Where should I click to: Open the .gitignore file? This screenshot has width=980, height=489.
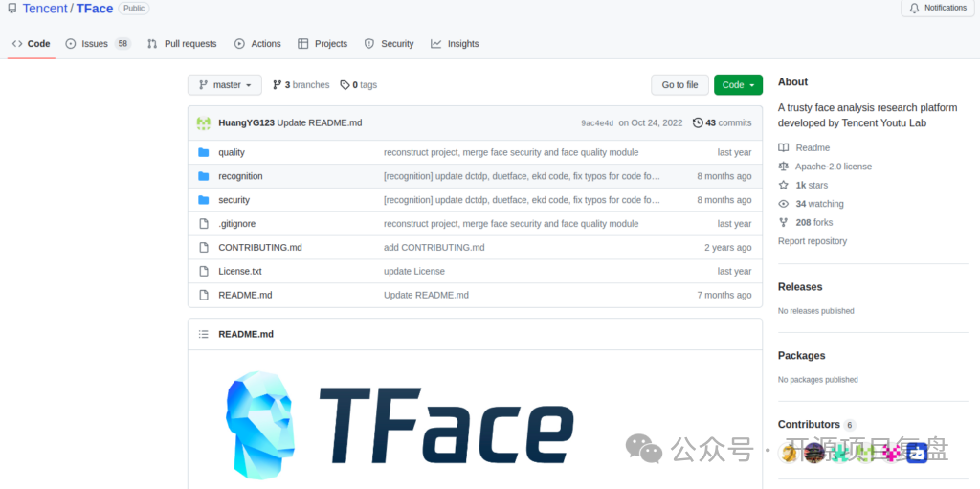(237, 224)
